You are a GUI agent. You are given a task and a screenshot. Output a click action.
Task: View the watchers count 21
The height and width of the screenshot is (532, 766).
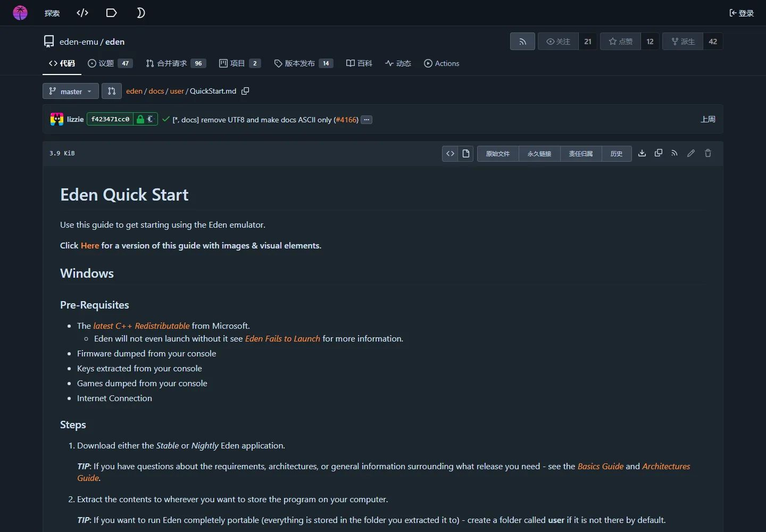click(x=588, y=41)
